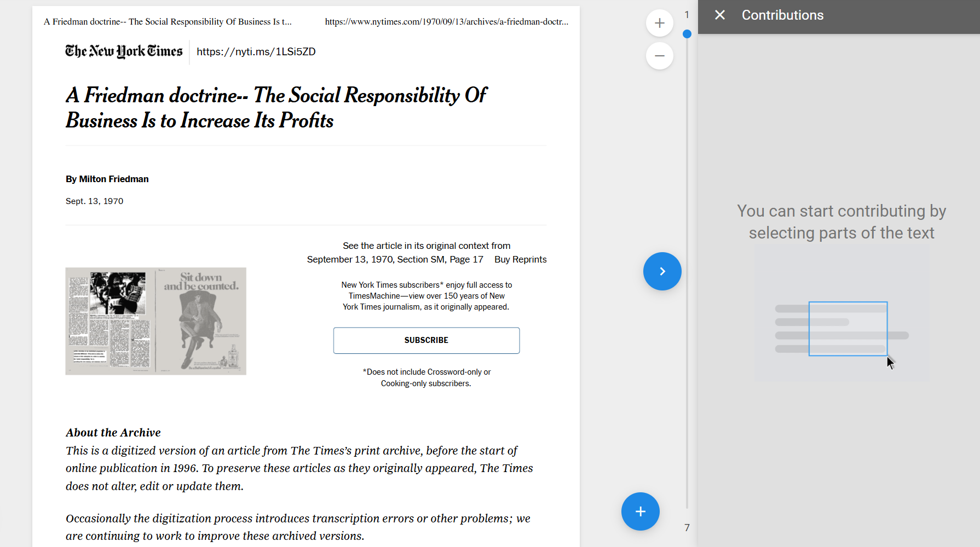Screen dimensions: 980x547
Task: Click the page header title text
Action: (x=168, y=22)
